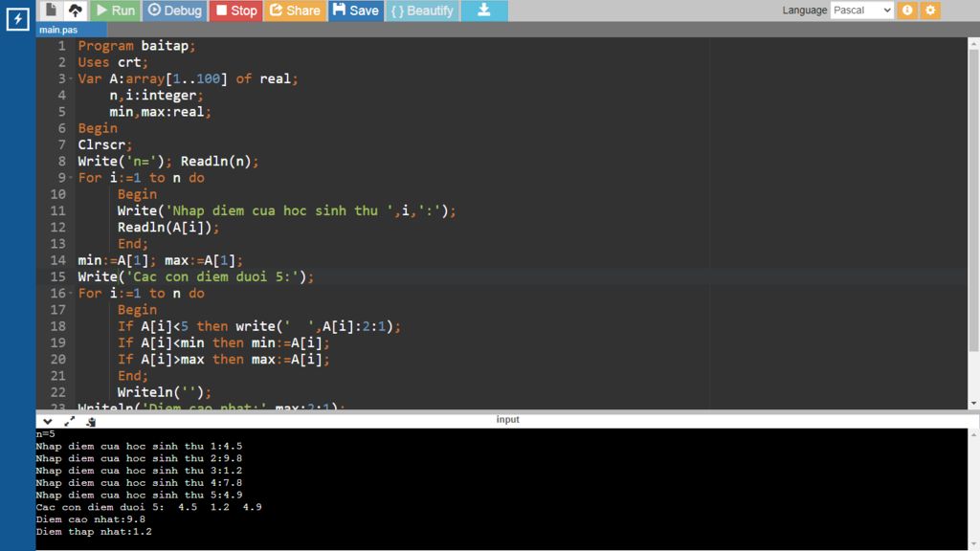Click the 'min,max:real;' declaration line
This screenshot has height=551, width=980.
pyautogui.click(x=160, y=112)
